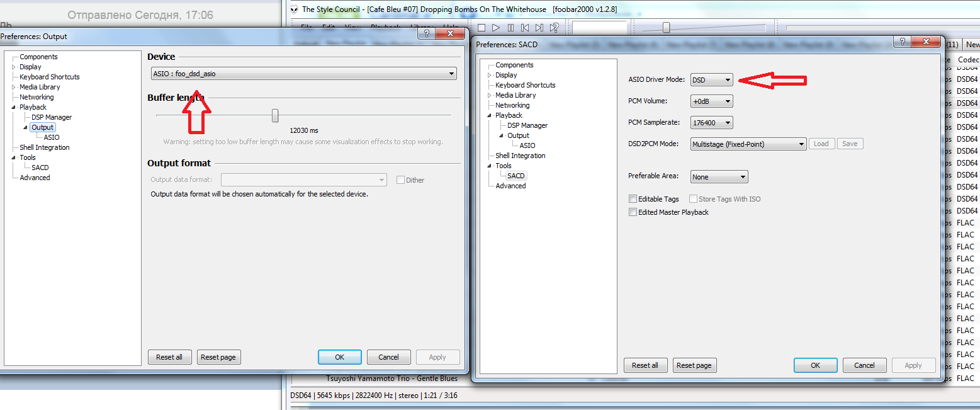Toggle the Dither checkbox

400,180
